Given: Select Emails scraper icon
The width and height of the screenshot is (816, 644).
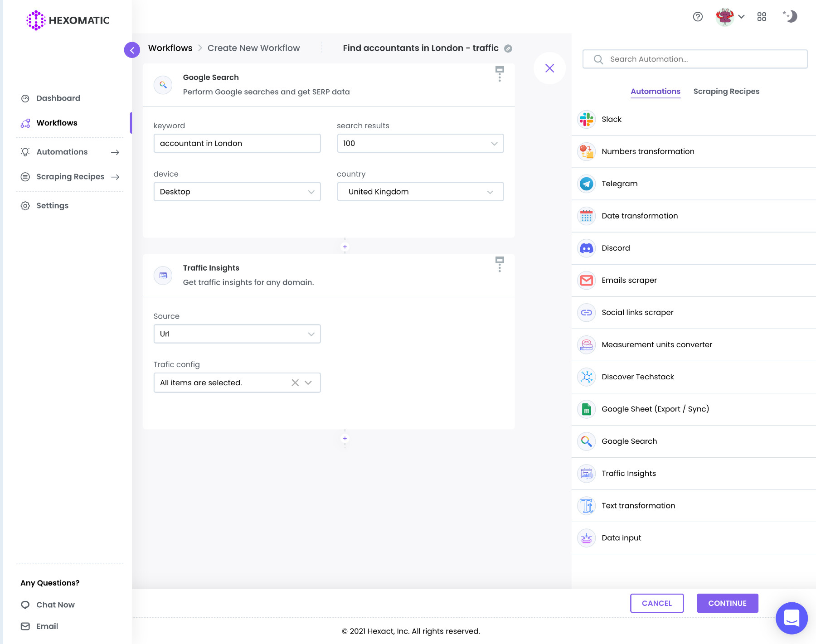Looking at the screenshot, I should 587,280.
